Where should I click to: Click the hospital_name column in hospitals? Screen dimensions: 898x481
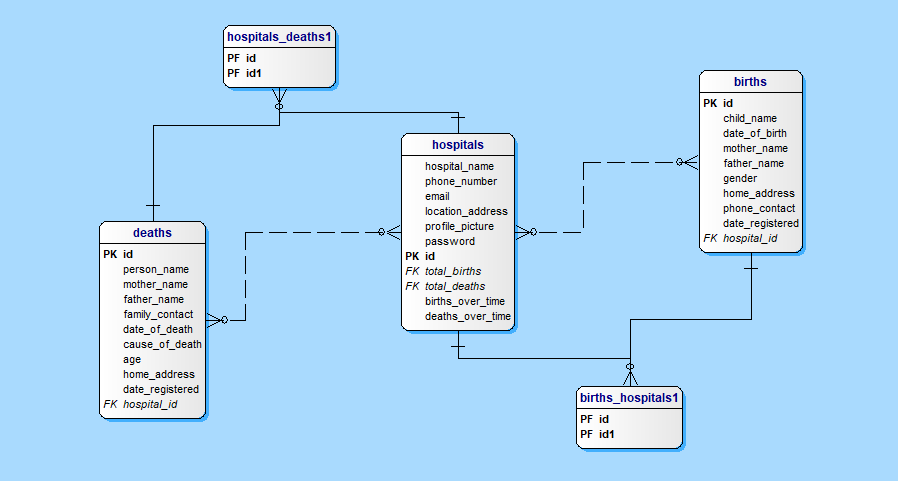tap(459, 166)
